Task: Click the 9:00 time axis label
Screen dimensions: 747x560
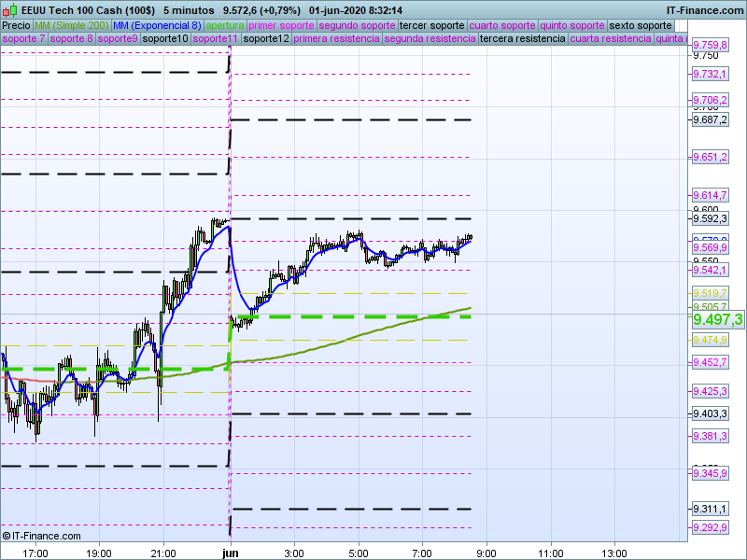Action: click(x=486, y=553)
